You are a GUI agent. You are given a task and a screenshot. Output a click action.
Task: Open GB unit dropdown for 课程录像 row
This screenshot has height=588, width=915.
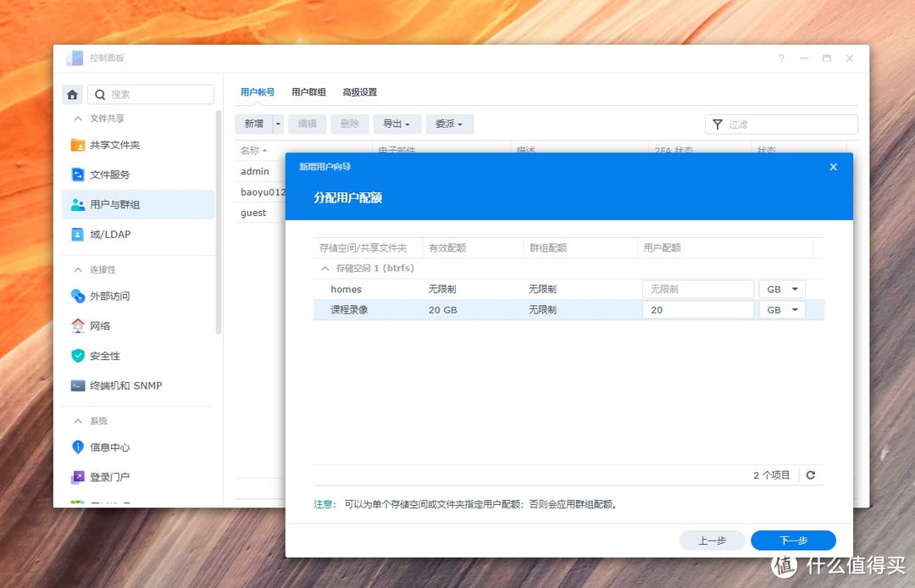tap(782, 310)
